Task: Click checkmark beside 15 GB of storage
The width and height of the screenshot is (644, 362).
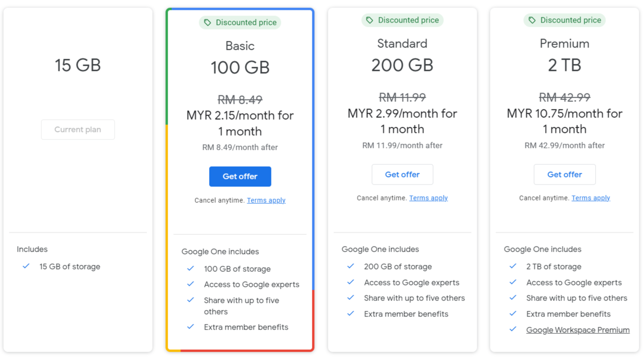Action: click(26, 266)
